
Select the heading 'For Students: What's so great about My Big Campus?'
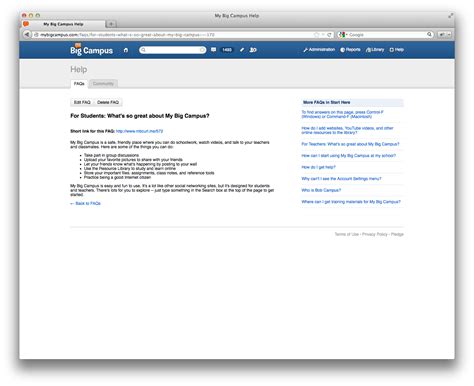tap(140, 116)
